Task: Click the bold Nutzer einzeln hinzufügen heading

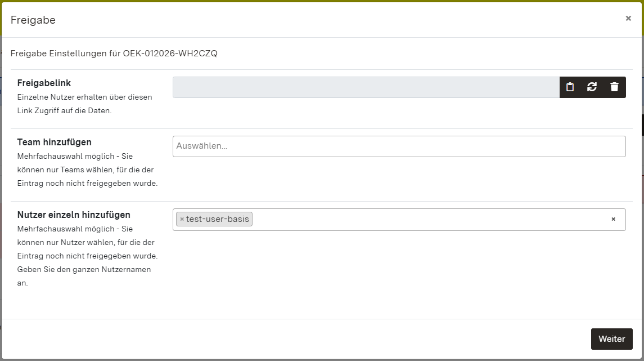Action: 74,215
